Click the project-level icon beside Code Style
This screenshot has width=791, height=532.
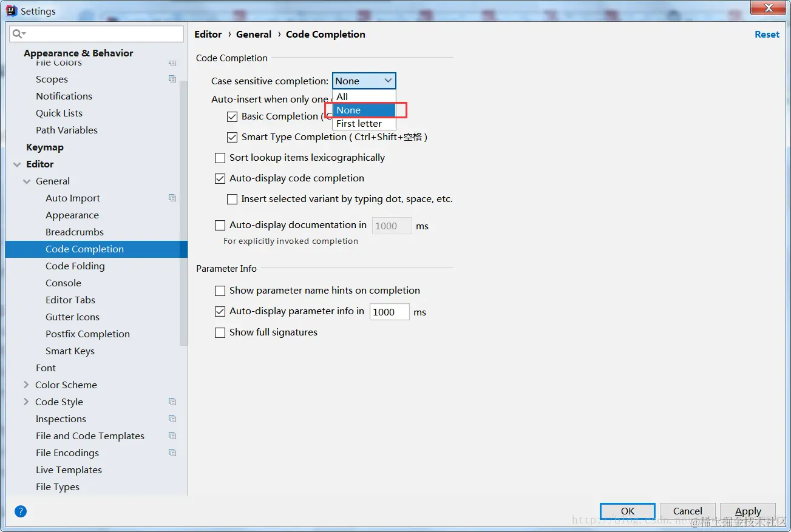pos(172,402)
